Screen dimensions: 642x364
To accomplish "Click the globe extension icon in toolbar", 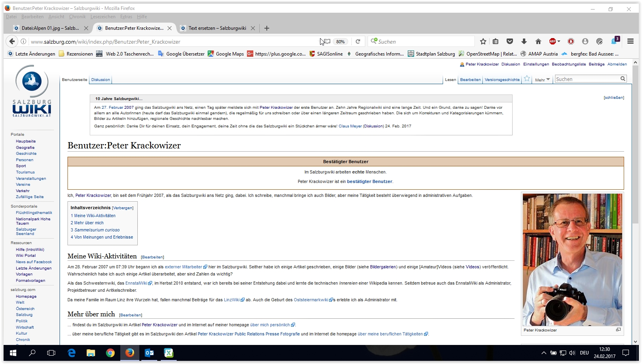I will point(600,42).
